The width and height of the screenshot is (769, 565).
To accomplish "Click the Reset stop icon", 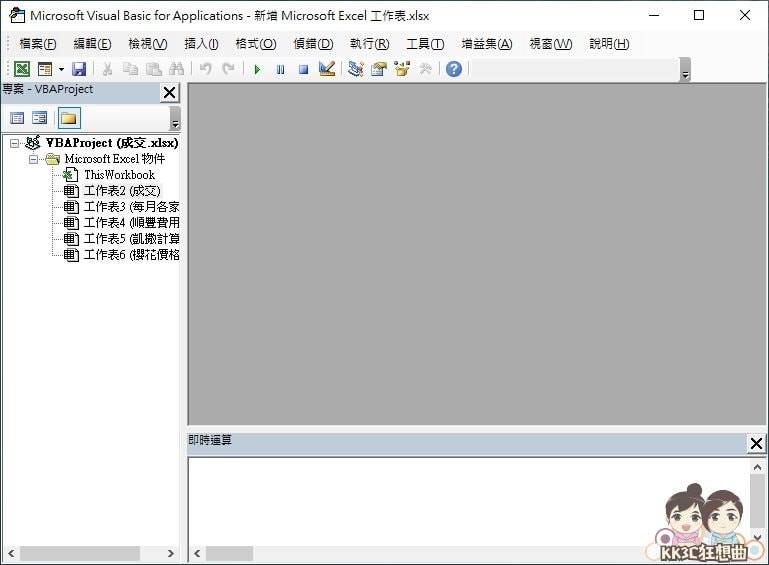I will (x=304, y=70).
